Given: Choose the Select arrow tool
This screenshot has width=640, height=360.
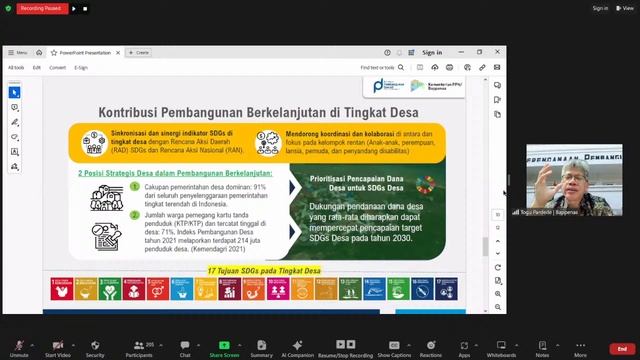Looking at the screenshot, I should pos(14,93).
